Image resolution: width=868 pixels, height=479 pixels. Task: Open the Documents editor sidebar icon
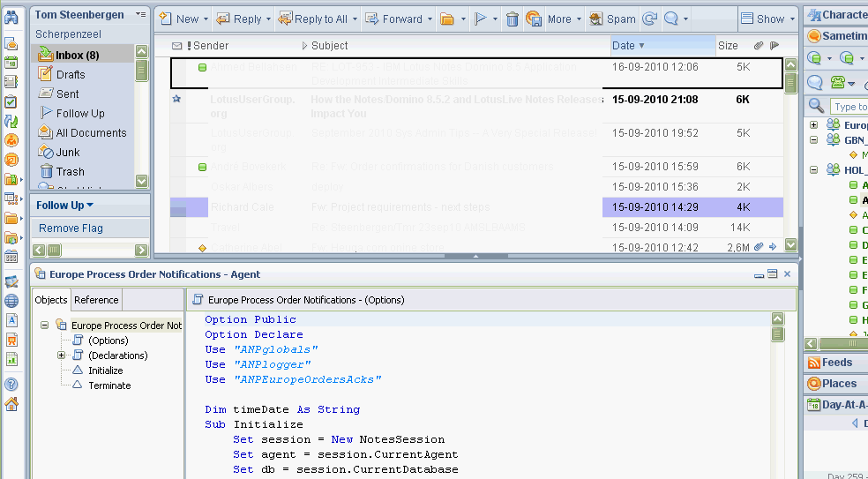point(11,320)
